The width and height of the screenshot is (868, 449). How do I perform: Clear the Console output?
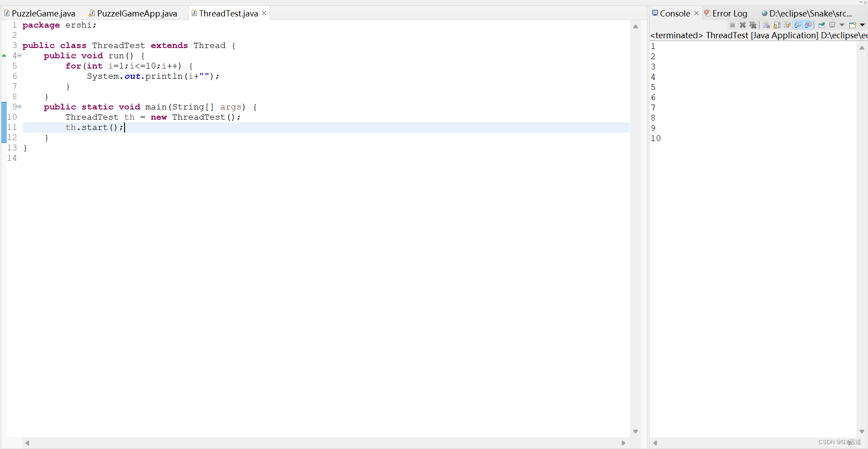pos(767,25)
